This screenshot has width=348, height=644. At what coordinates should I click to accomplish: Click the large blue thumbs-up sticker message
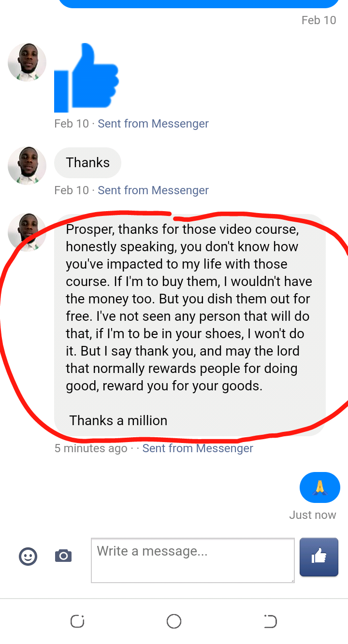pyautogui.click(x=87, y=78)
